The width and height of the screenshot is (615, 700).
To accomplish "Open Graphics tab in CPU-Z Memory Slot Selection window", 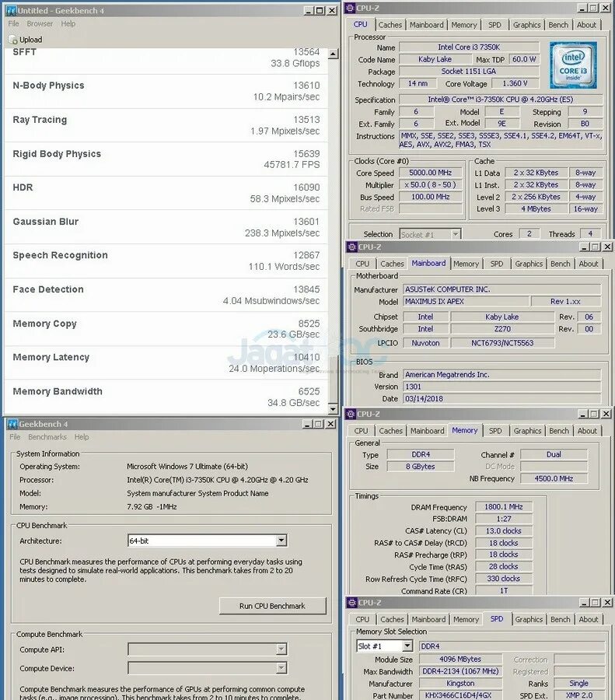I will tap(529, 619).
